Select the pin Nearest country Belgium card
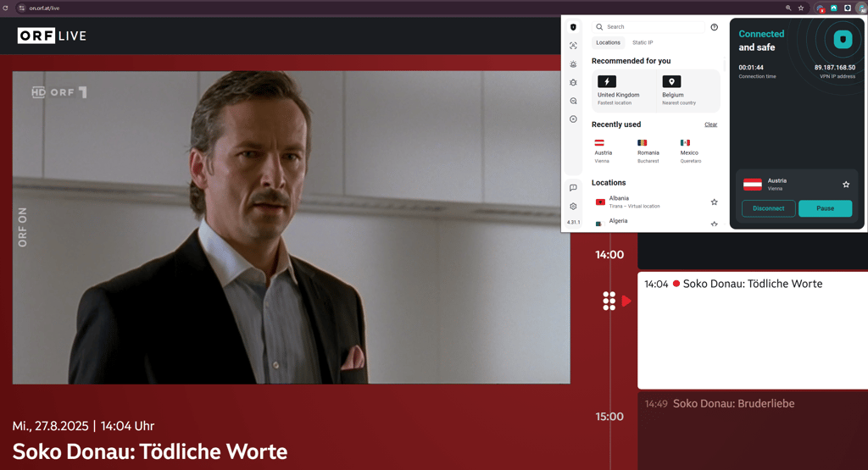868x470 pixels. (688, 91)
